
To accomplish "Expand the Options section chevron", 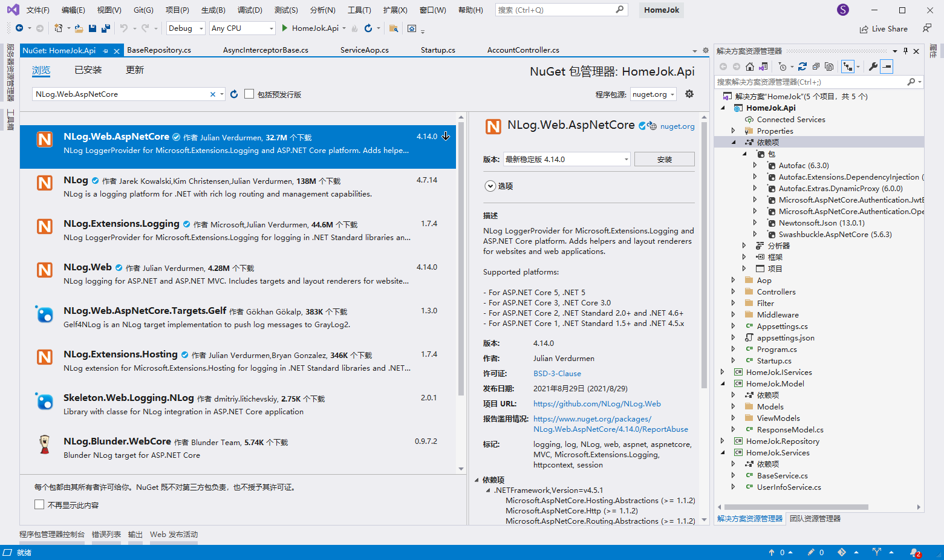I will (x=490, y=186).
